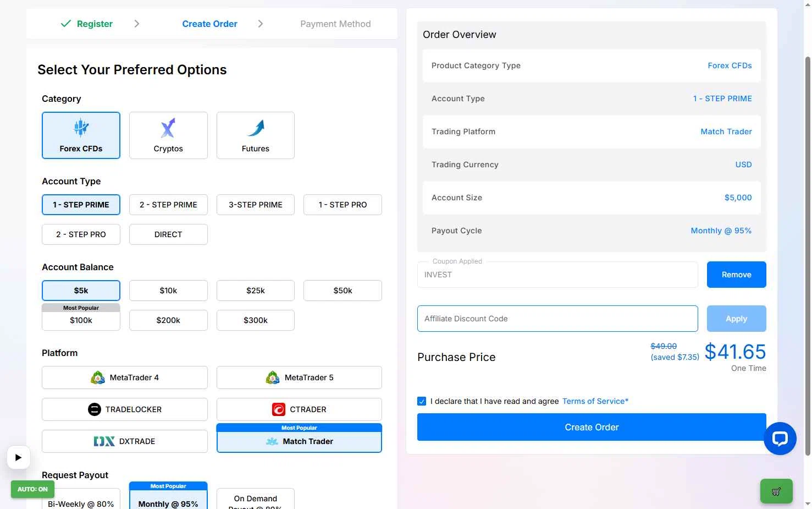The width and height of the screenshot is (812, 509).
Task: Choose 3-STEP PRIME account type
Action: tap(256, 205)
